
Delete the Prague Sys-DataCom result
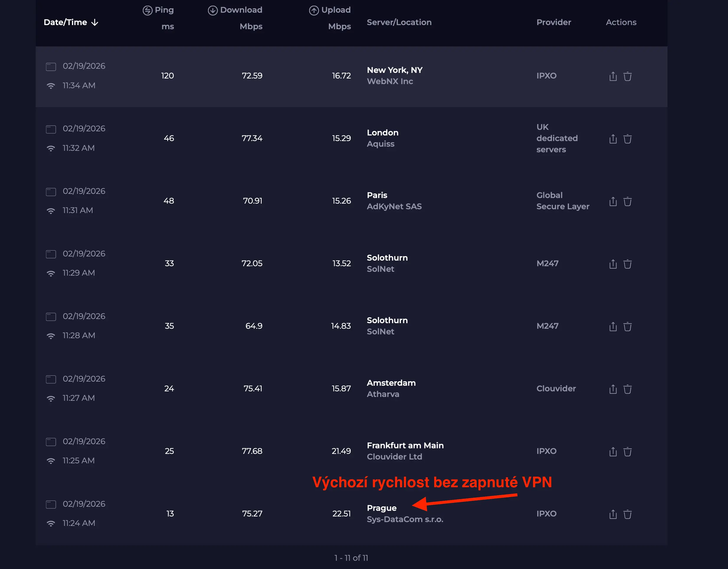tap(627, 514)
